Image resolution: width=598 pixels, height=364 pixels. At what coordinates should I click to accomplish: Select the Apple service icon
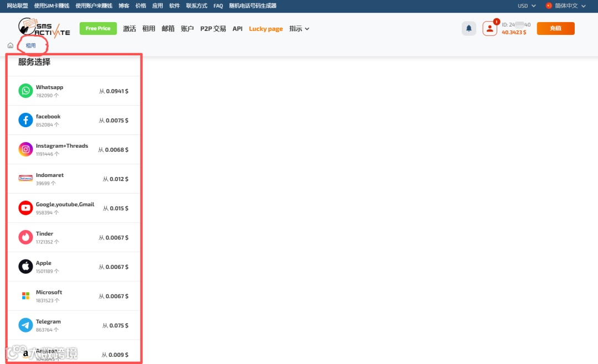(25, 267)
